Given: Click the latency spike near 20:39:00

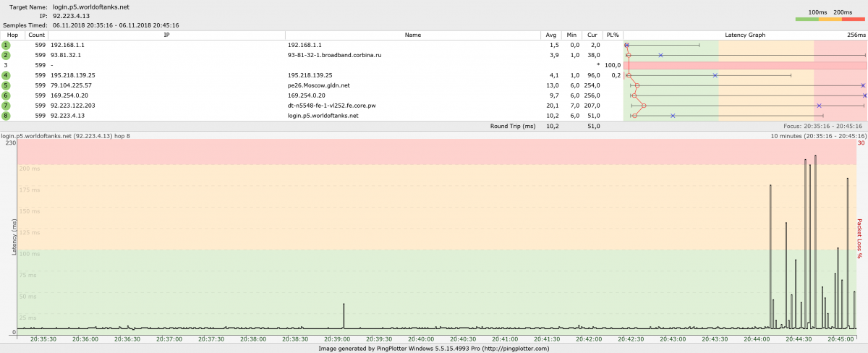Looking at the screenshot, I should coord(344,316).
